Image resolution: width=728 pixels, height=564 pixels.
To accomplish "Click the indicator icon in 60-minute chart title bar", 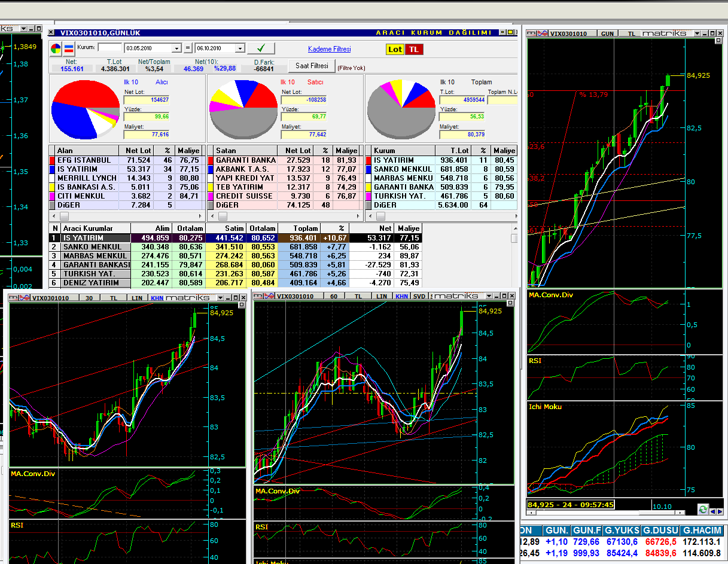I will pyautogui.click(x=270, y=296).
